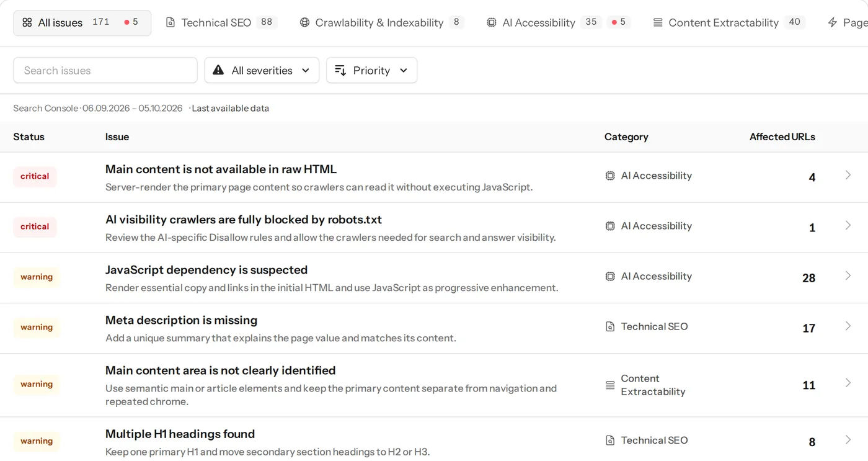This screenshot has width=868, height=461.
Task: Open the AI Accessibility tab
Action: 558,23
